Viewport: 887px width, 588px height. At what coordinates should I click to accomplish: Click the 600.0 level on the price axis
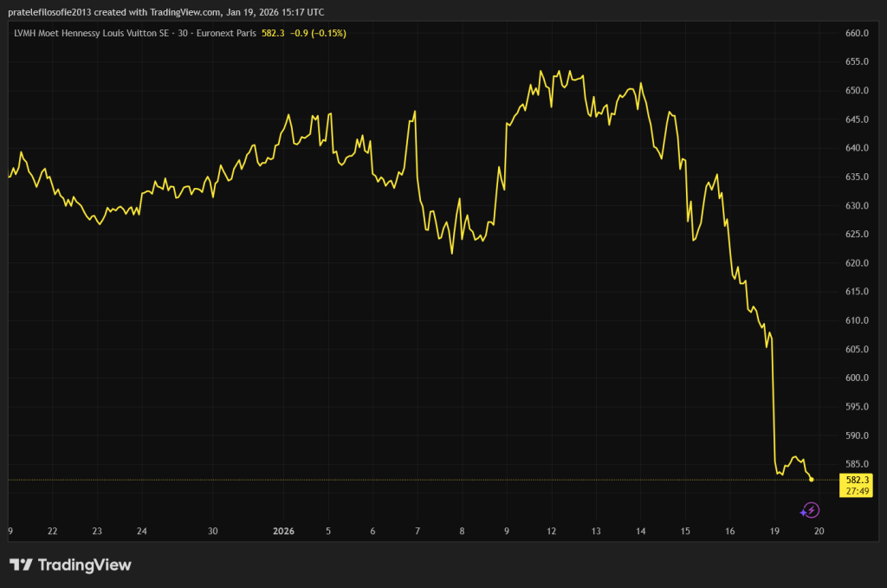(856, 378)
